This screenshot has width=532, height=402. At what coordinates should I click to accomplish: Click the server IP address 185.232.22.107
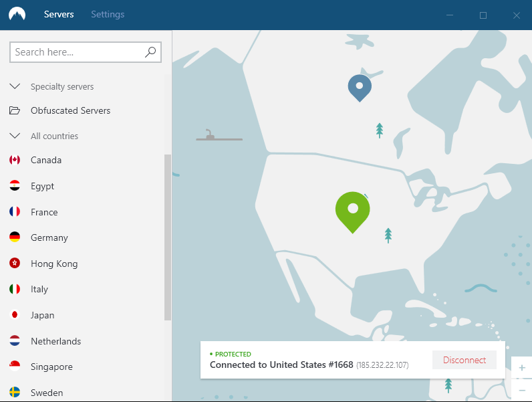(x=382, y=365)
